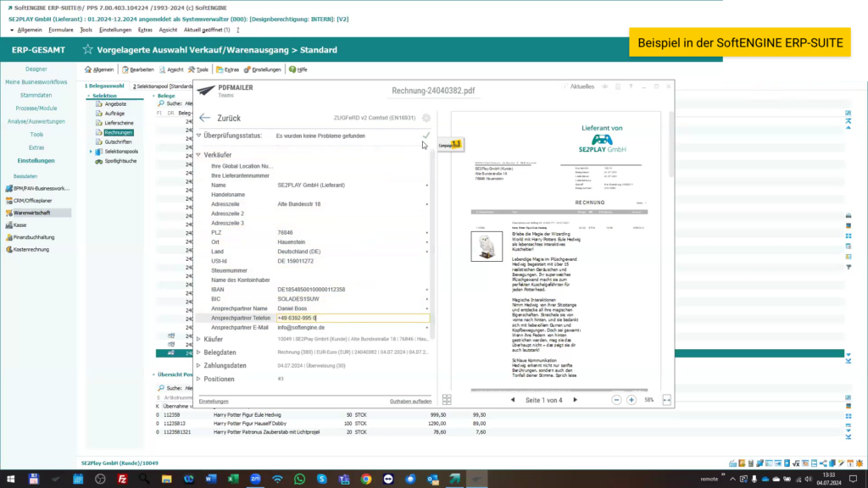Image resolution: width=868 pixels, height=488 pixels.
Task: Open FileZilla from the taskbar
Action: pos(122,480)
